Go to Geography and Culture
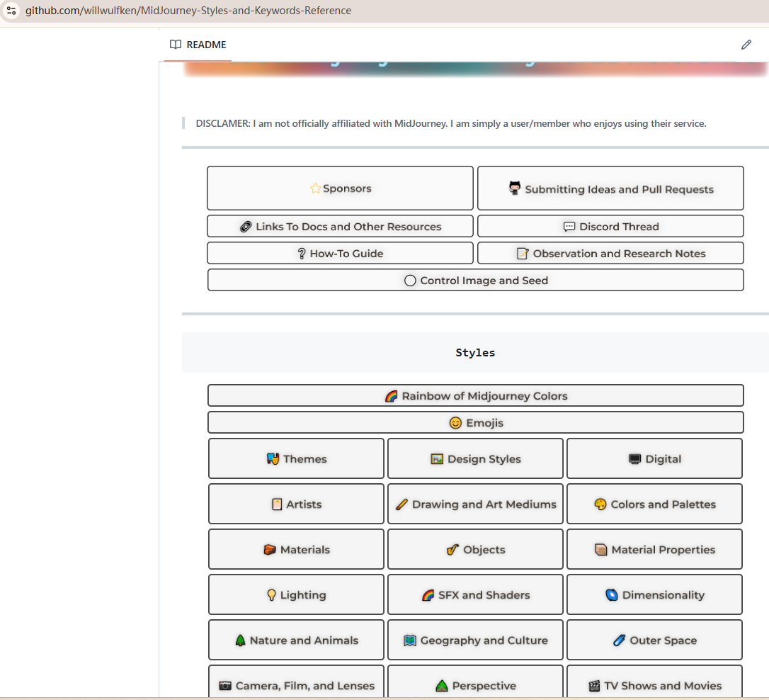The image size is (769, 700). tap(475, 640)
